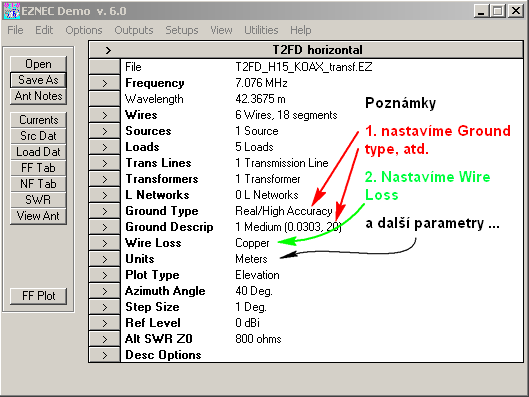
Task: Click the arrow button for the Frequency row
Action: (x=105, y=83)
